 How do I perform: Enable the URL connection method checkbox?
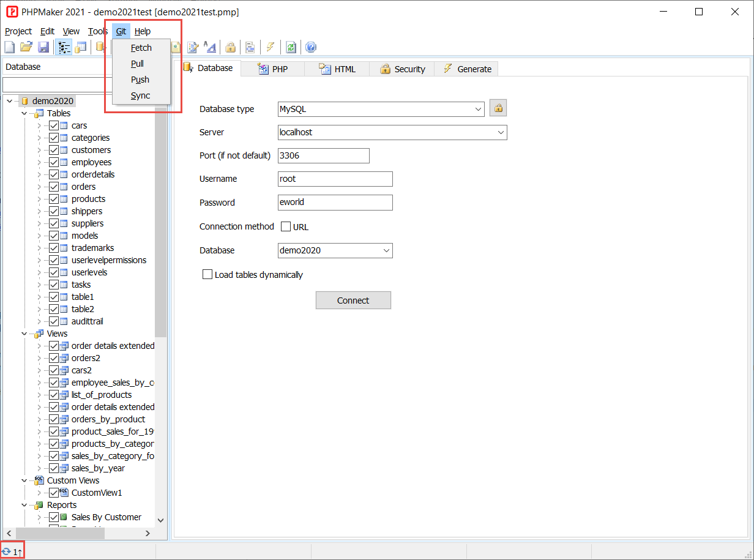[286, 226]
